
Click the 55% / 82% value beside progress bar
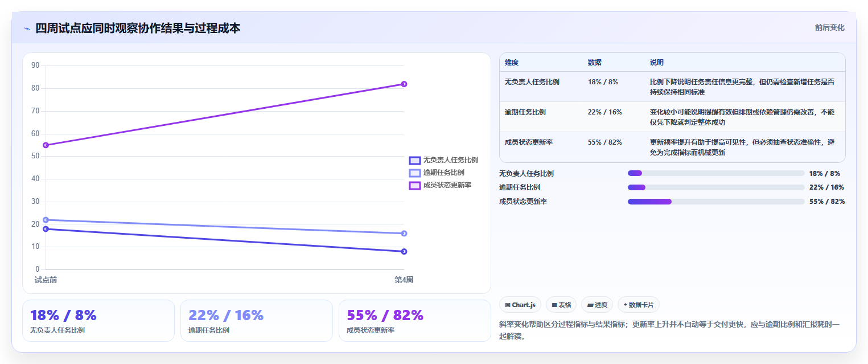(827, 202)
